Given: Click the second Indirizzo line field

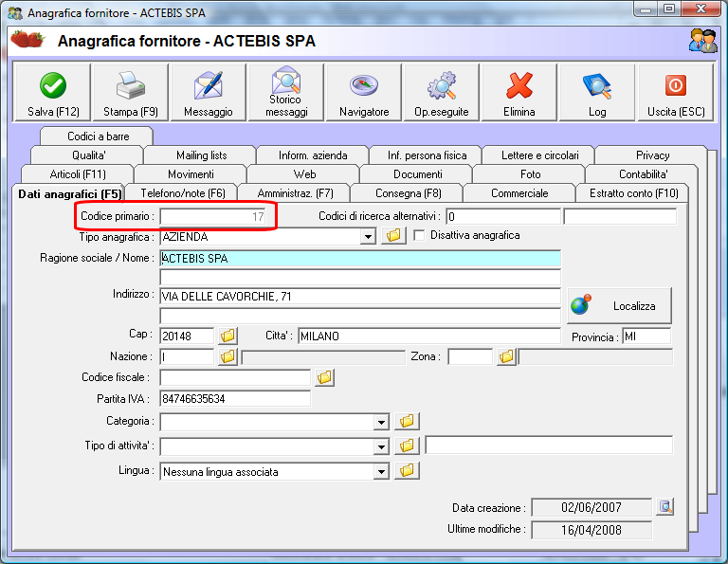Looking at the screenshot, I should tap(360, 316).
